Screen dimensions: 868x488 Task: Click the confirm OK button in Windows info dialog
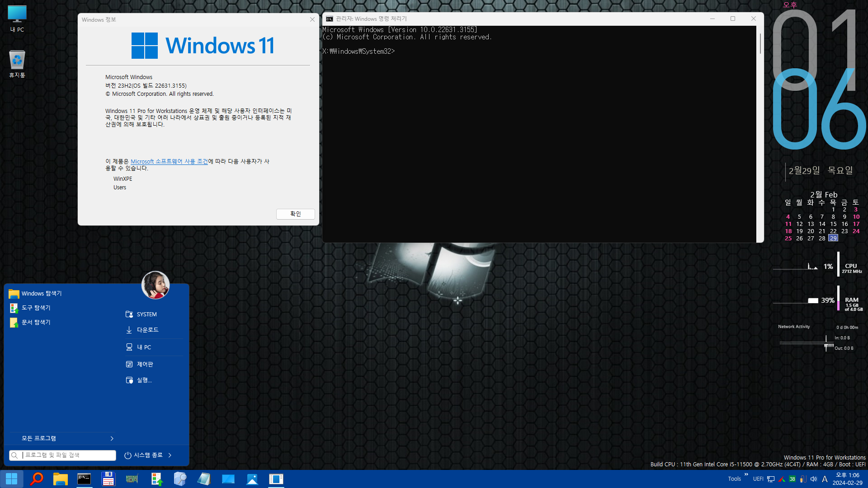295,214
